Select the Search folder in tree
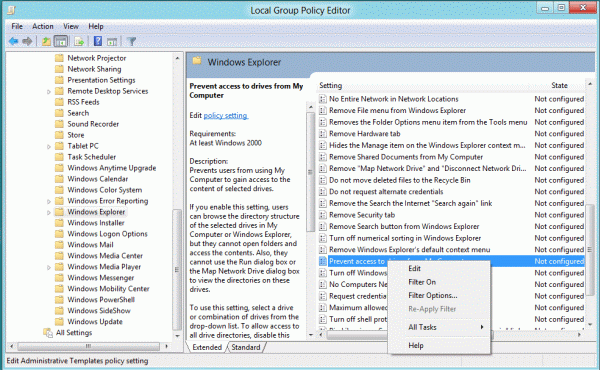600x370 pixels. 78,113
